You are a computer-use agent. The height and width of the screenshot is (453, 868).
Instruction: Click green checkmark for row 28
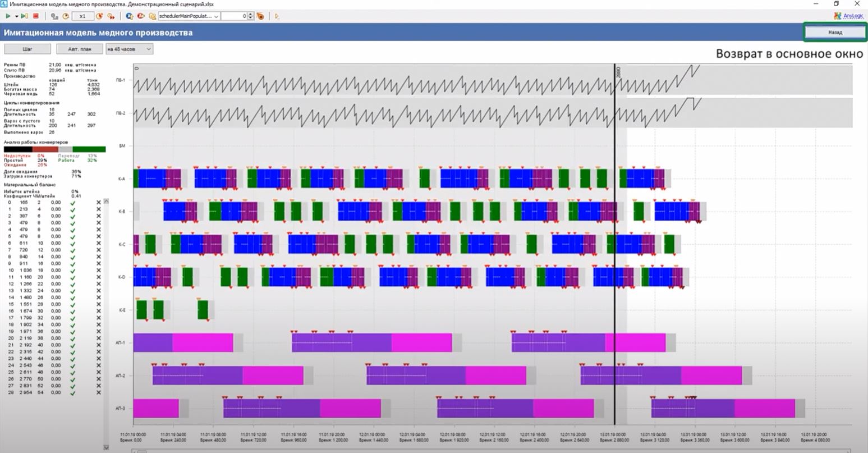[72, 392]
